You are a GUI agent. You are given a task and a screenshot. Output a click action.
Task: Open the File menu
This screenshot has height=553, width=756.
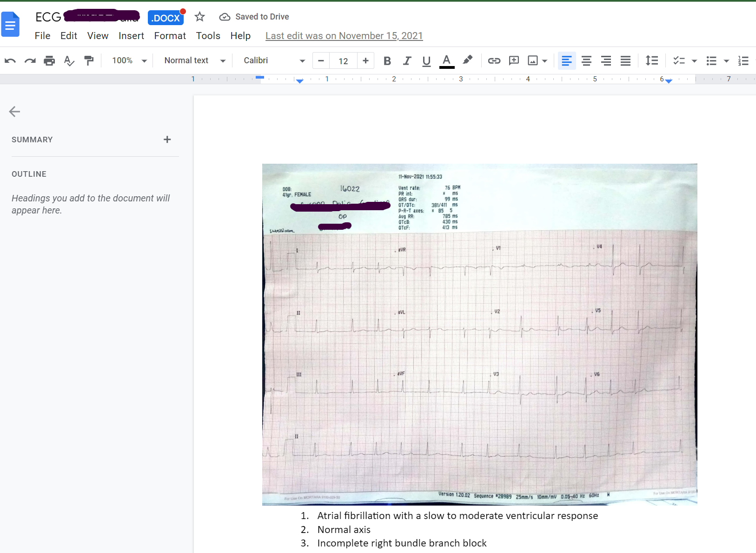tap(42, 36)
